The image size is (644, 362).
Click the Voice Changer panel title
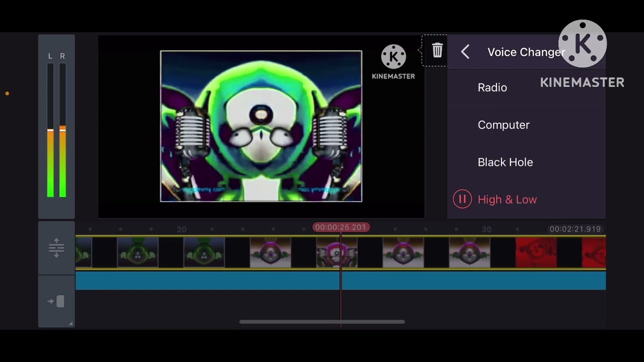click(x=526, y=52)
